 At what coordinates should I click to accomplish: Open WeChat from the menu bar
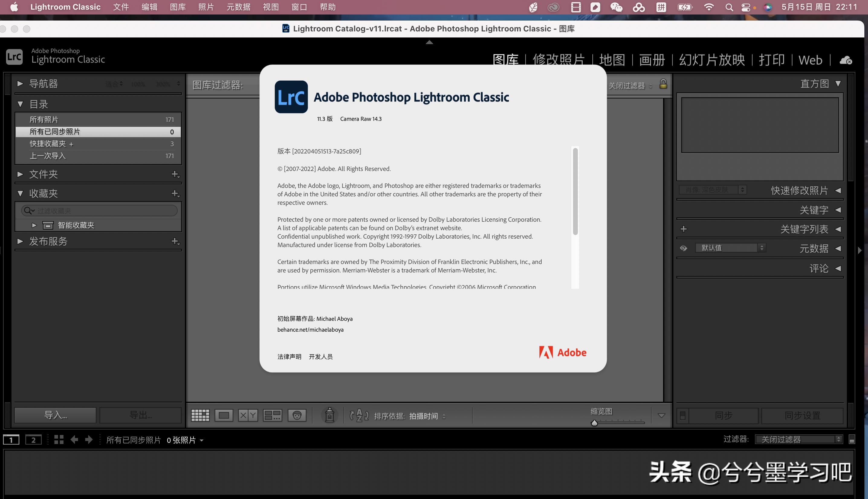pyautogui.click(x=616, y=7)
